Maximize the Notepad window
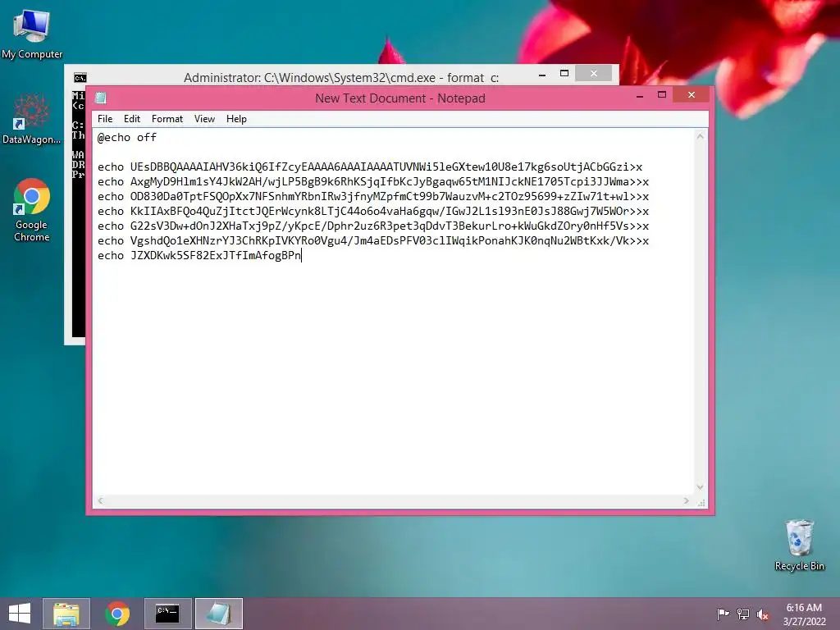The height and width of the screenshot is (630, 840). click(x=662, y=95)
